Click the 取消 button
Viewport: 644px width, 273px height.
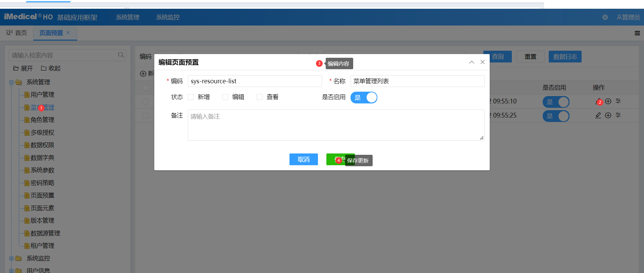pyautogui.click(x=304, y=159)
